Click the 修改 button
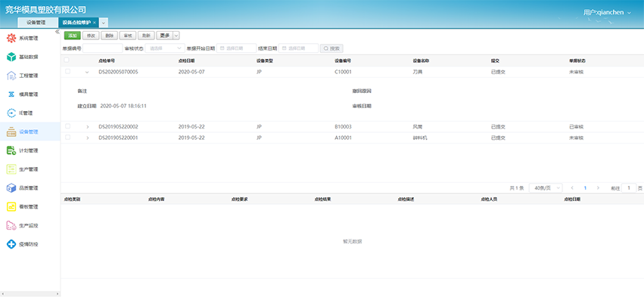The image size is (644, 297). (x=91, y=36)
